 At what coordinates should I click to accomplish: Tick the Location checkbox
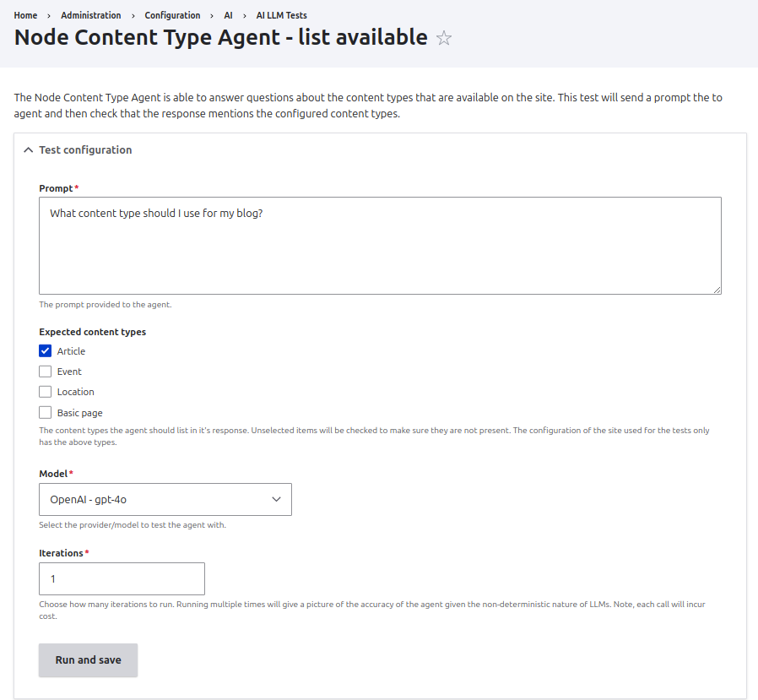coord(46,392)
